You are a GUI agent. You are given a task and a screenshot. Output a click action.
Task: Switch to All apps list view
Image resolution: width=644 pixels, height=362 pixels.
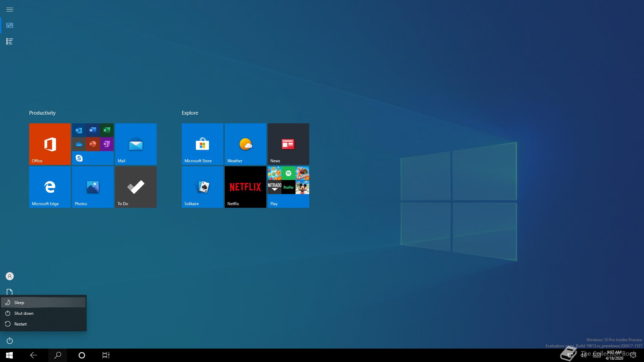[10, 42]
